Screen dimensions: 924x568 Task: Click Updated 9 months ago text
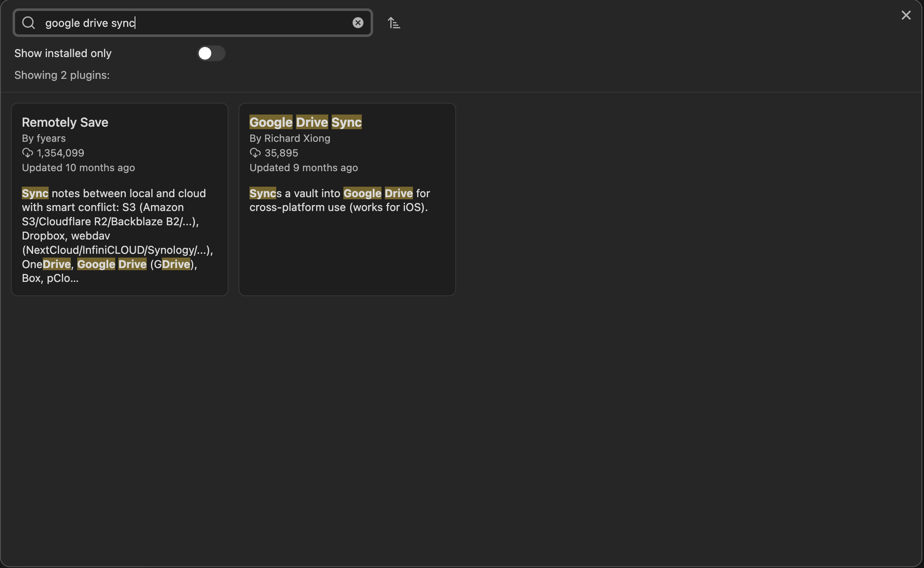tap(304, 168)
